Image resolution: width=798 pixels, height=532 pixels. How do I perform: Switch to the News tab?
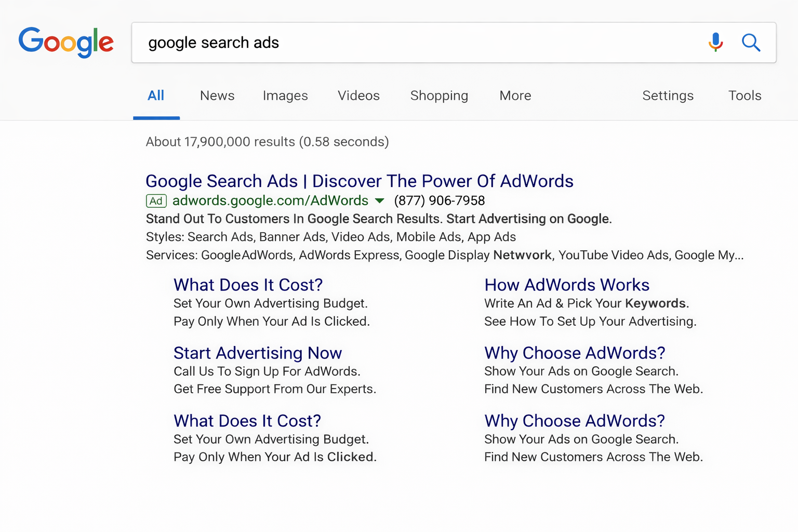(217, 96)
